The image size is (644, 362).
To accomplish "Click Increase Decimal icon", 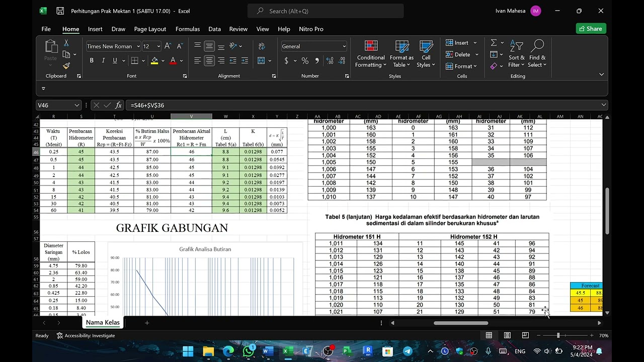I will pos(330,61).
